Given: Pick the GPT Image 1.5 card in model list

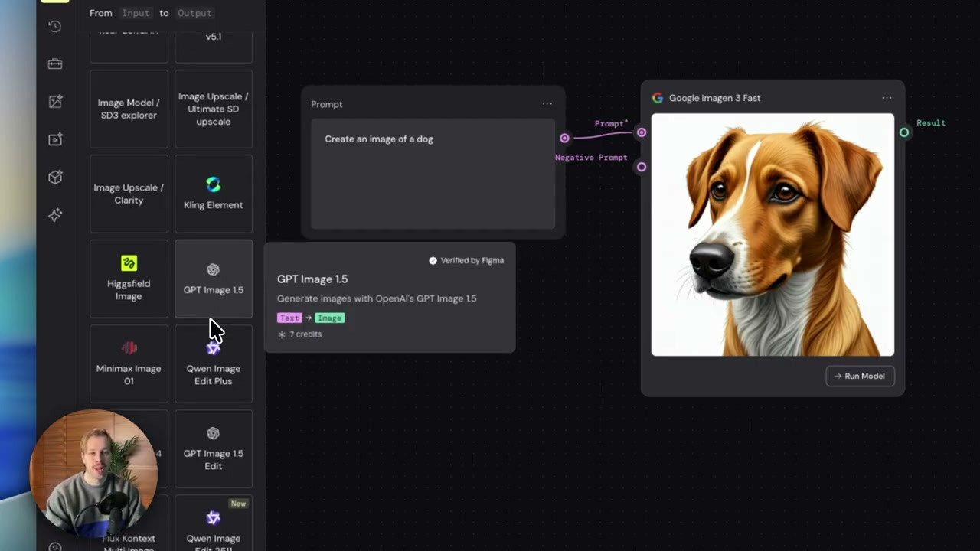Looking at the screenshot, I should click(x=214, y=279).
